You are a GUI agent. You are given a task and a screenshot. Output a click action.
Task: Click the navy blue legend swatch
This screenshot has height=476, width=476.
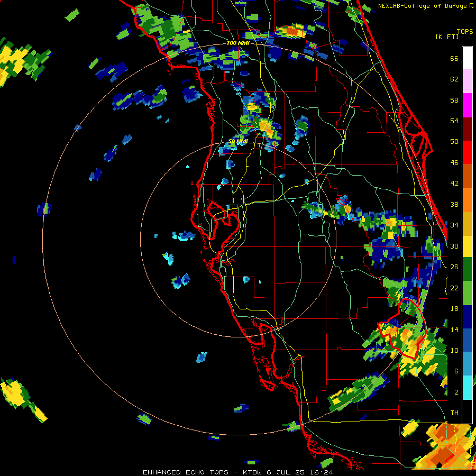[467, 317]
